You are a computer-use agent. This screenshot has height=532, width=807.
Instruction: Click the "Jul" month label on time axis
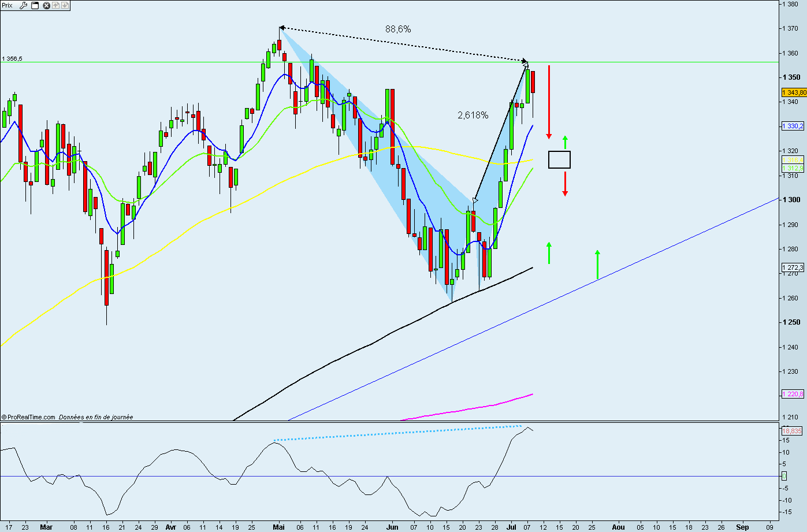(x=512, y=527)
